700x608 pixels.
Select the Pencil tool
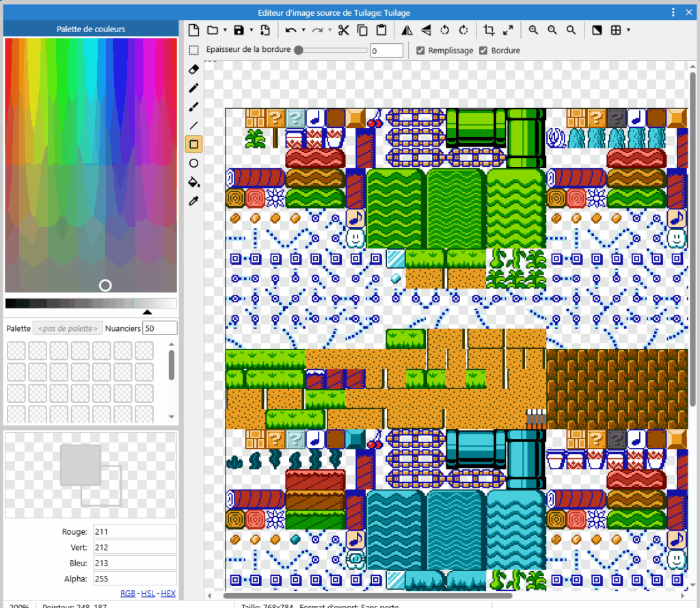(193, 88)
